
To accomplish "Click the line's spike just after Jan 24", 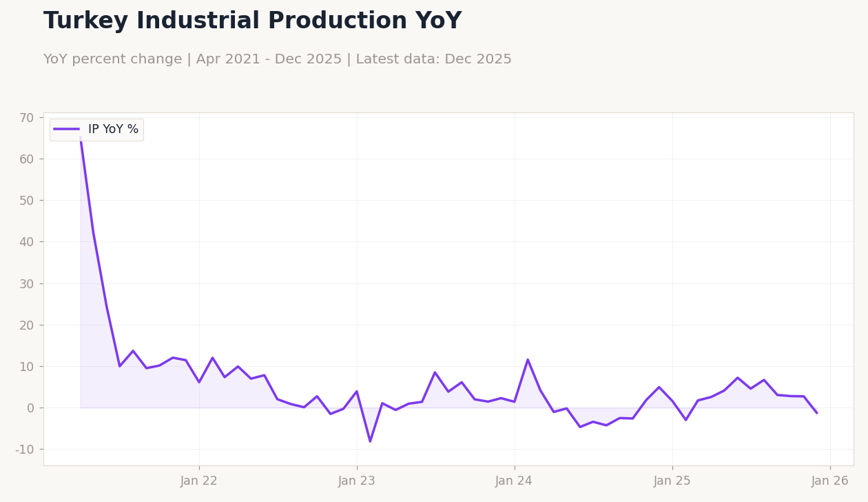I will click(x=528, y=359).
